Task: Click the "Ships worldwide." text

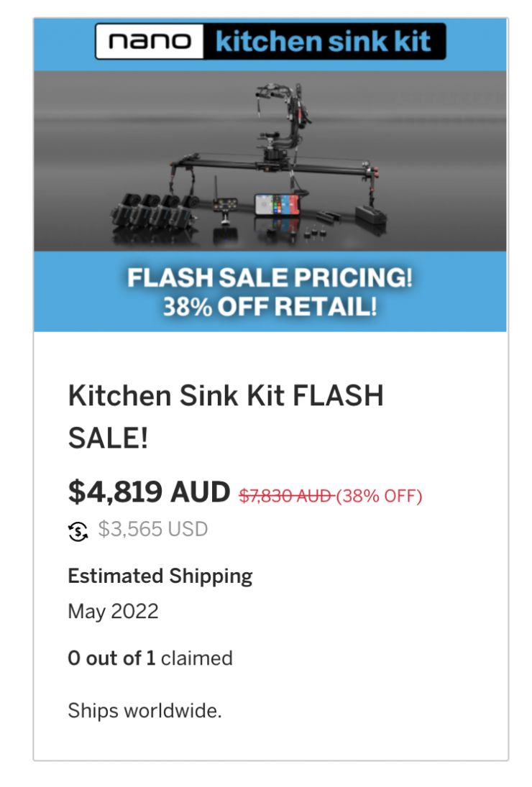Action: 145,711
